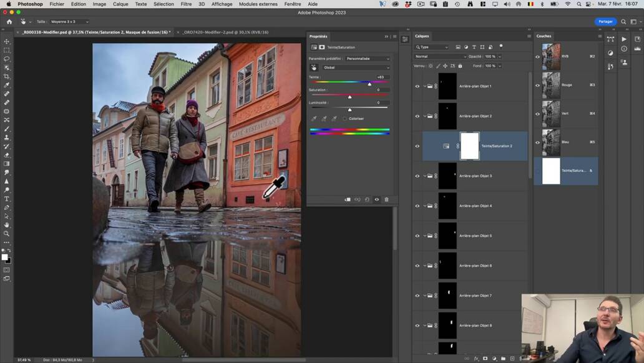Click the Partager button
This screenshot has height=363, width=644.
605,21
